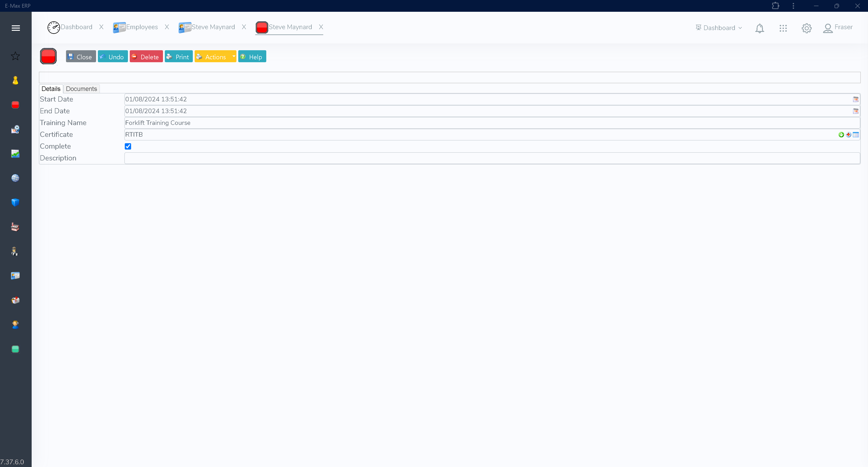This screenshot has width=868, height=467.
Task: Expand the Dashboard dropdown in header
Action: [x=719, y=28]
